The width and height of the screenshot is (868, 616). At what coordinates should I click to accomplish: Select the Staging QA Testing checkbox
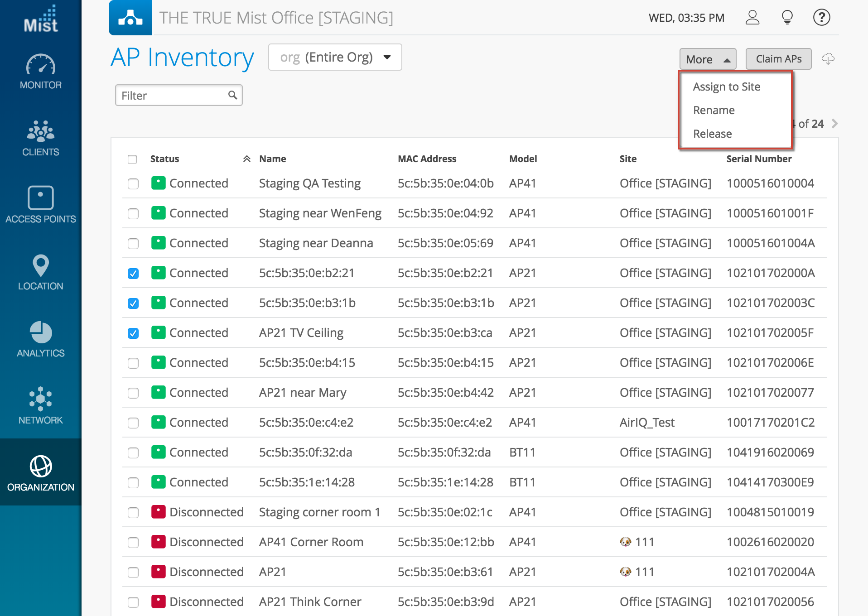[x=133, y=184]
